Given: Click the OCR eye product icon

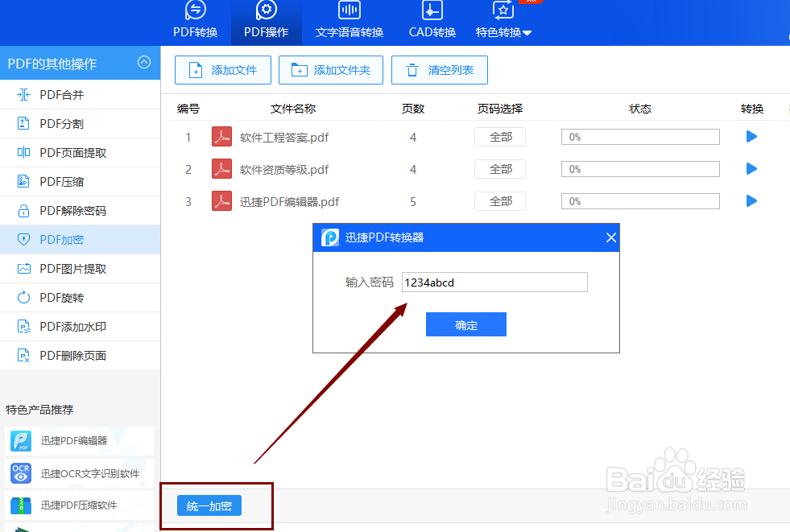Looking at the screenshot, I should click(21, 473).
